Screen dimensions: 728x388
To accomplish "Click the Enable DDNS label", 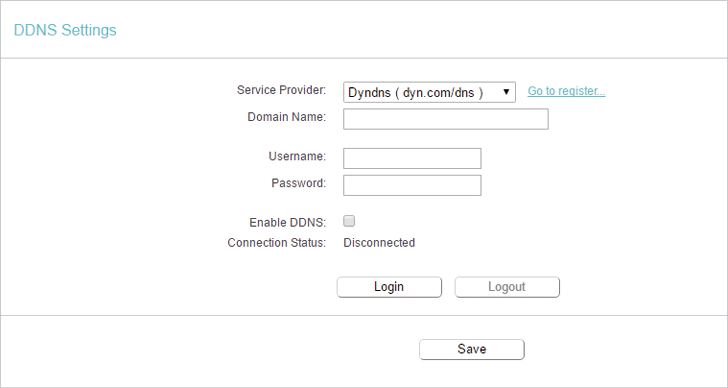I will (287, 223).
